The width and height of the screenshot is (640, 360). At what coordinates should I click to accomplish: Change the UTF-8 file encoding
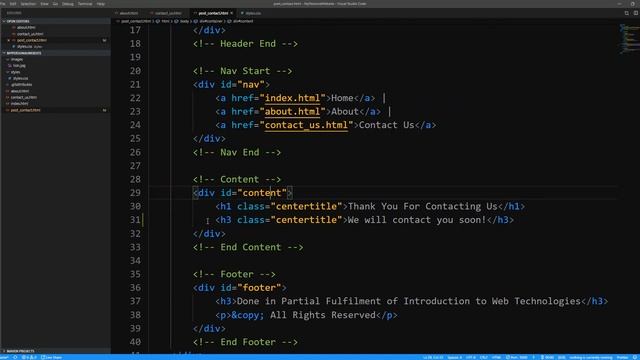point(471,357)
